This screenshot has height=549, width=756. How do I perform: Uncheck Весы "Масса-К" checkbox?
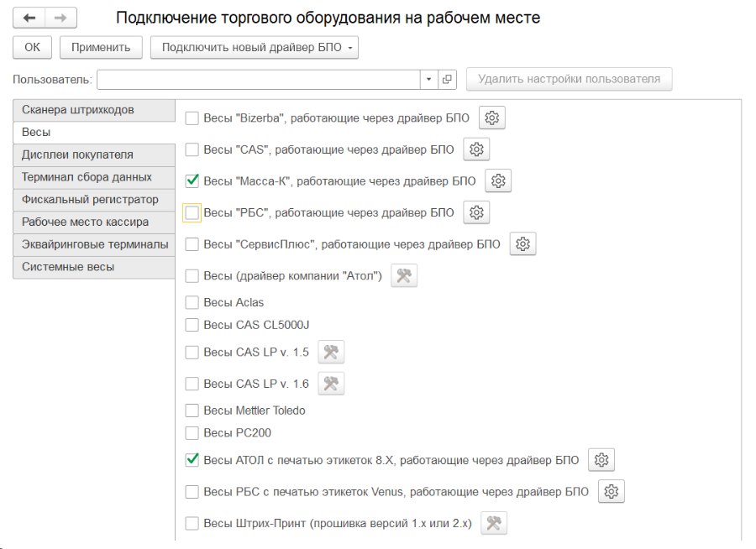[192, 181]
